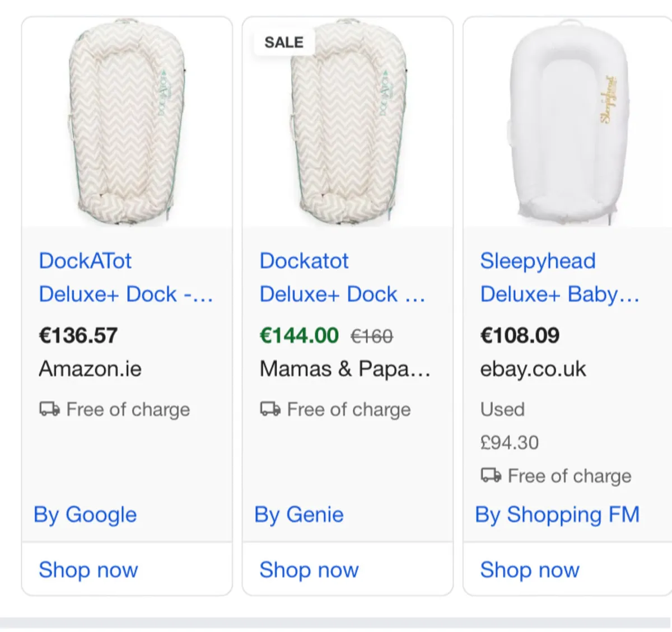Click the By Shopping FM link
The width and height of the screenshot is (672, 632).
557,514
